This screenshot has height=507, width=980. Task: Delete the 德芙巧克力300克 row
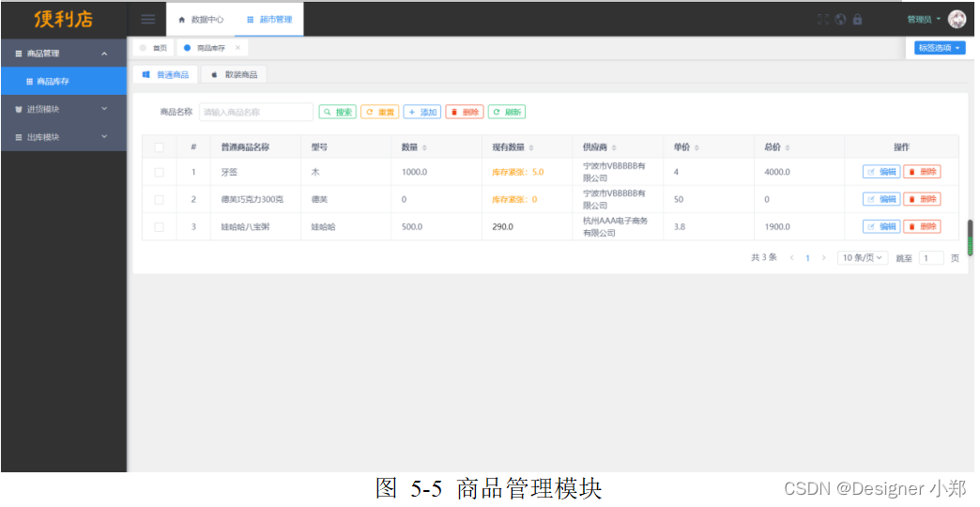point(922,199)
